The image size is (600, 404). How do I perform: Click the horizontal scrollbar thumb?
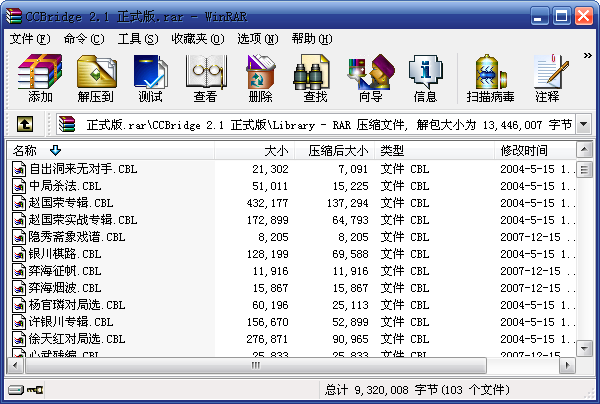[256, 366]
